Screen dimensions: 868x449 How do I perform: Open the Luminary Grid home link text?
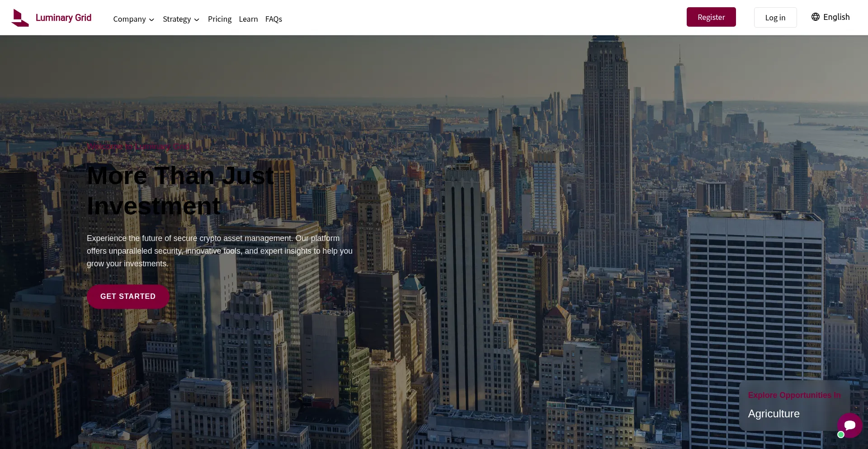(63, 18)
